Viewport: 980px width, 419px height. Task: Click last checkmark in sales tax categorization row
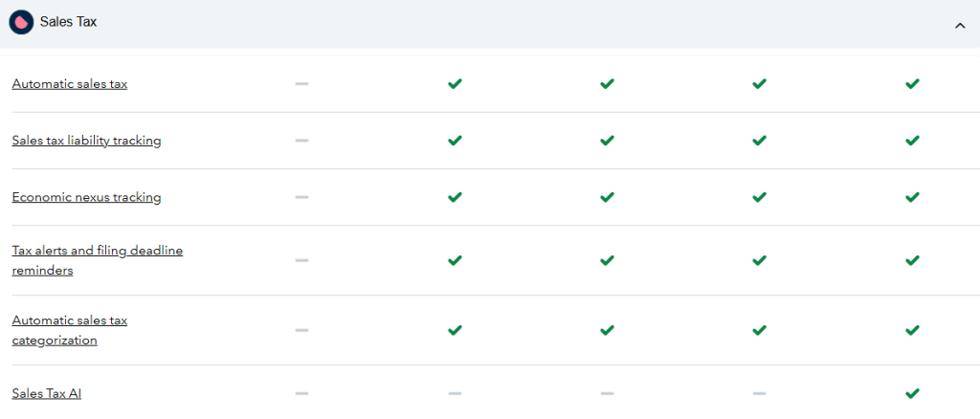point(912,330)
